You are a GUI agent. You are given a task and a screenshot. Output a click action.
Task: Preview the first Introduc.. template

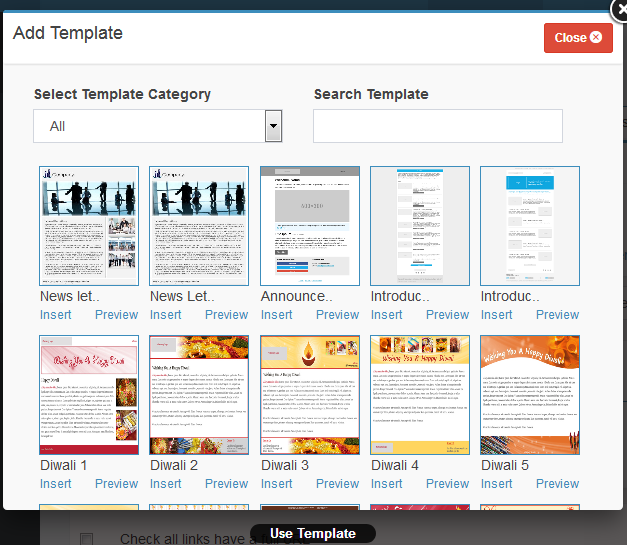tap(447, 315)
